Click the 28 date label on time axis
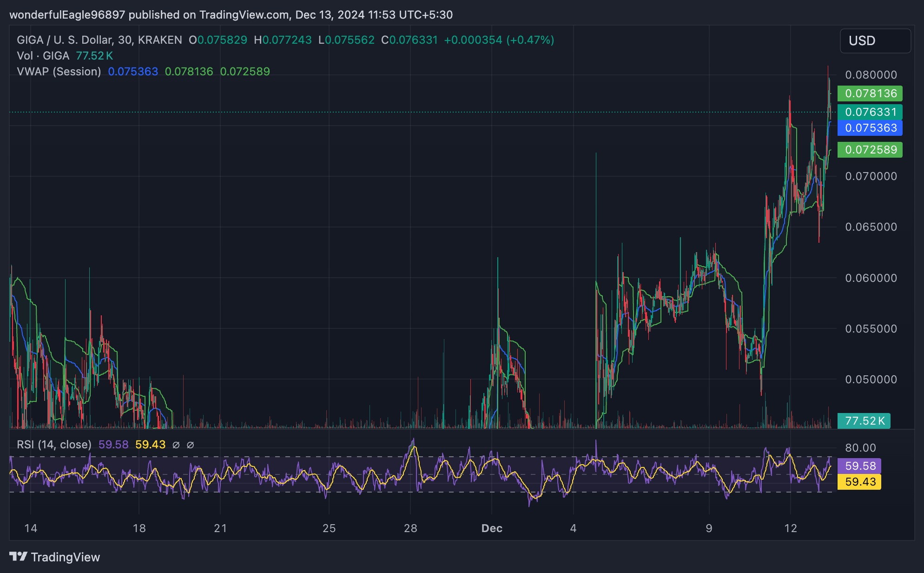Screen dimensions: 924x573 pyautogui.click(x=410, y=528)
